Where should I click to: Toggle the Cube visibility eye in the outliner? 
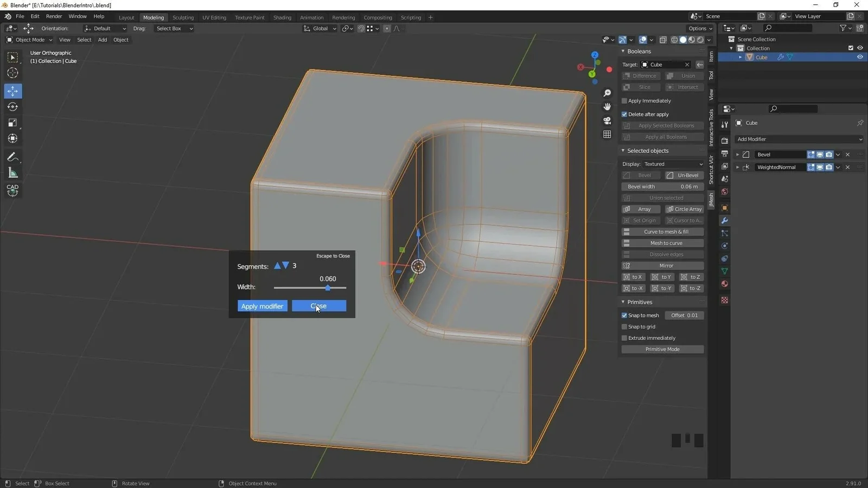click(860, 57)
